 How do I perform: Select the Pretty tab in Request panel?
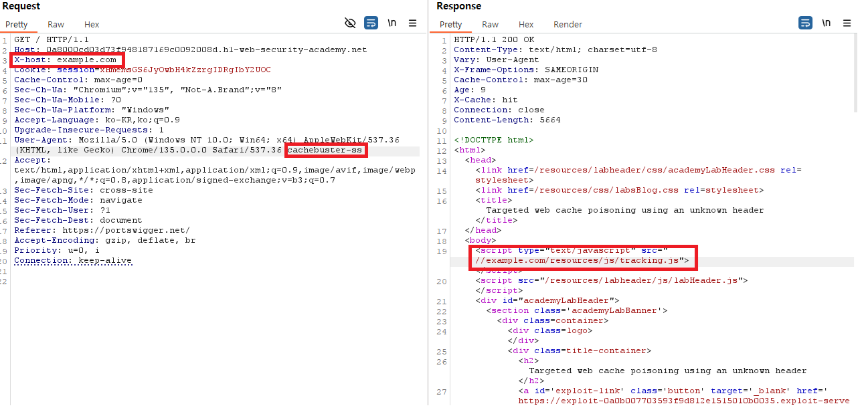pyautogui.click(x=17, y=25)
